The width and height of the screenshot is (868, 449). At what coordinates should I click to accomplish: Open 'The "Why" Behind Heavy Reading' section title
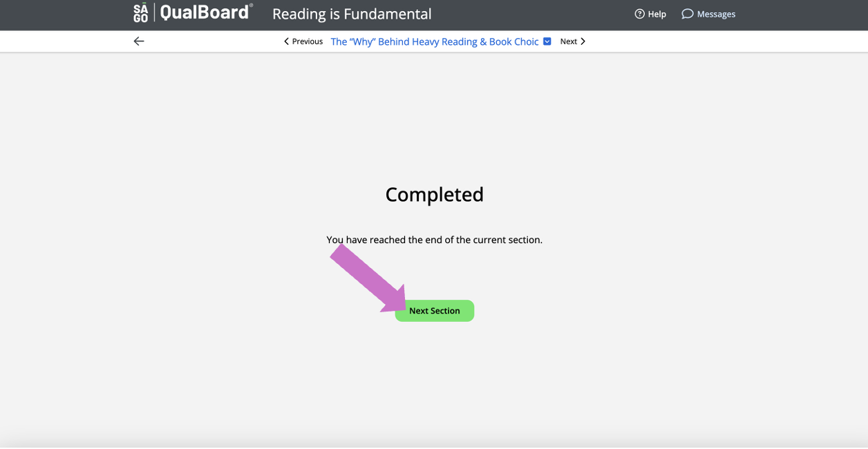435,41
